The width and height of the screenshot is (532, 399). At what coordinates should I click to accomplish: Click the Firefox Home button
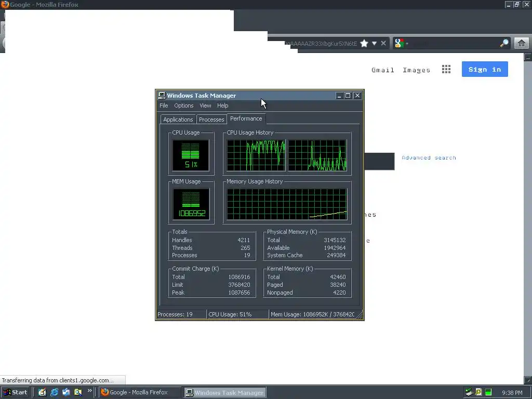tap(522, 44)
